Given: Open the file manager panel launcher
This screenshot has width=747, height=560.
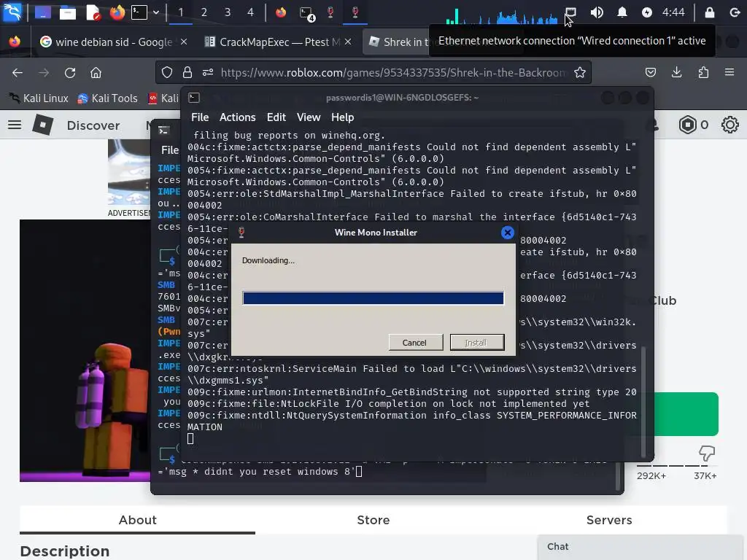Looking at the screenshot, I should (x=68, y=12).
